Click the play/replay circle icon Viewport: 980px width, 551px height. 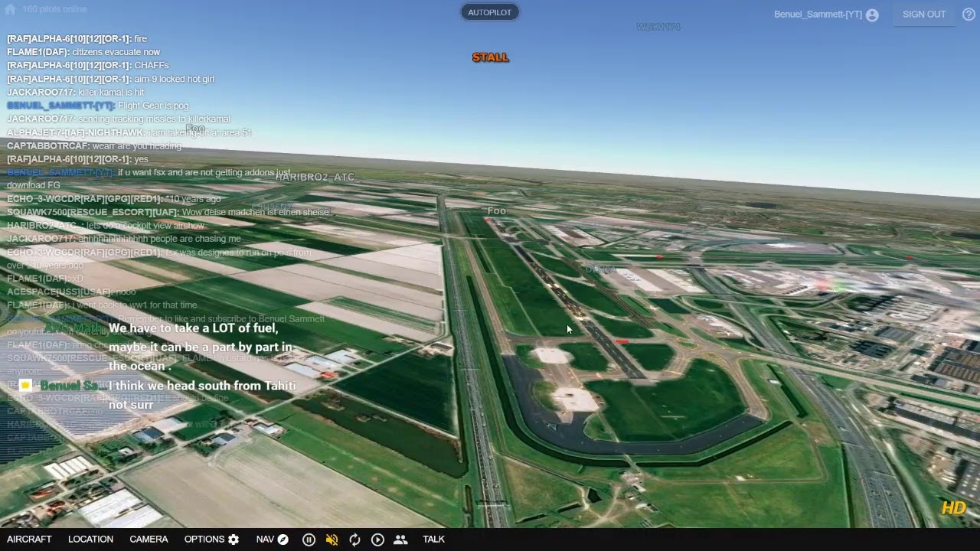point(377,540)
